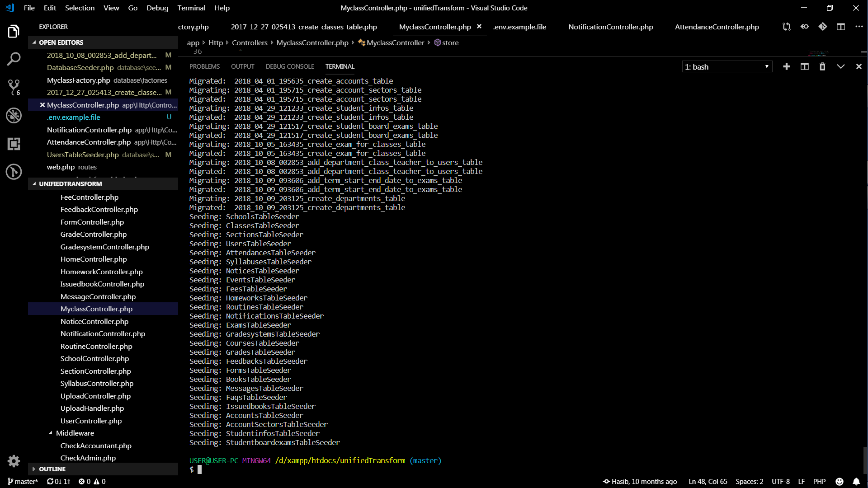Switch to the NotificationController.php tab
This screenshot has height=488, width=868.
610,27
